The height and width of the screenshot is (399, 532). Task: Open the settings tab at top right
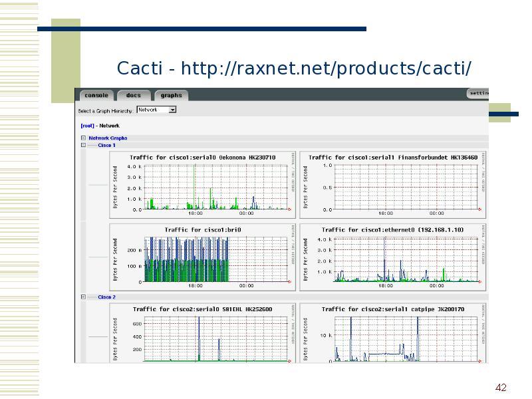point(478,94)
